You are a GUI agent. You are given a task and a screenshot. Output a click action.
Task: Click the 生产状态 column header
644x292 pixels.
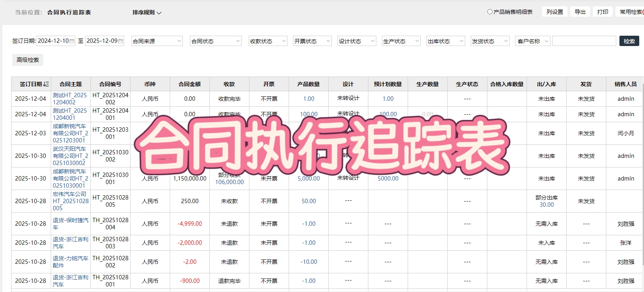[467, 84]
